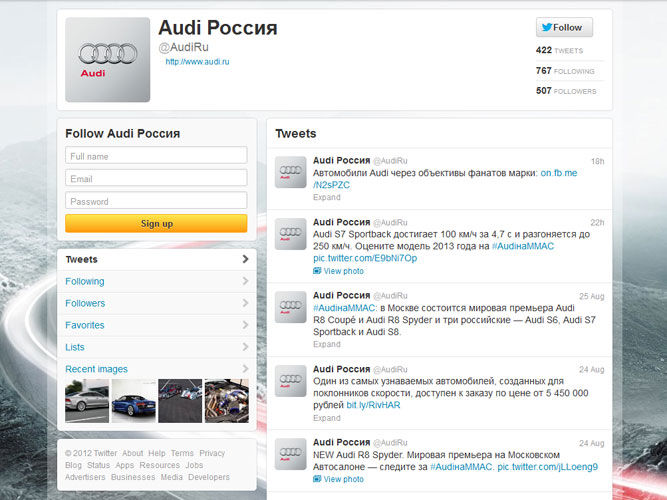View the 767 Following count
This screenshot has width=667, height=500.
click(565, 71)
